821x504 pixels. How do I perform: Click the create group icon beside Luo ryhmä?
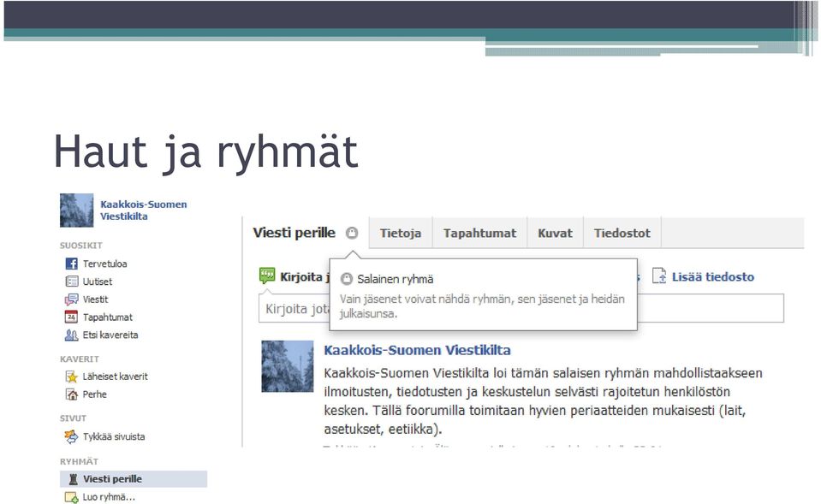click(71, 497)
